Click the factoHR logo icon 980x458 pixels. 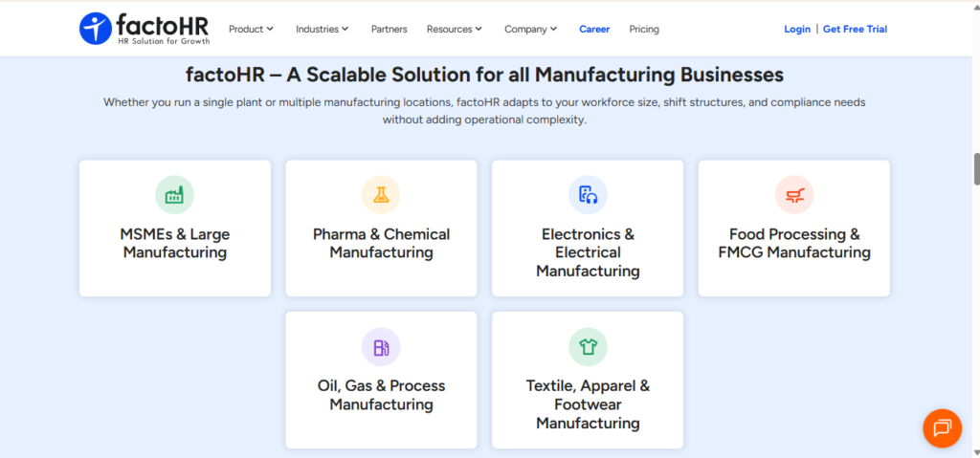click(95, 29)
